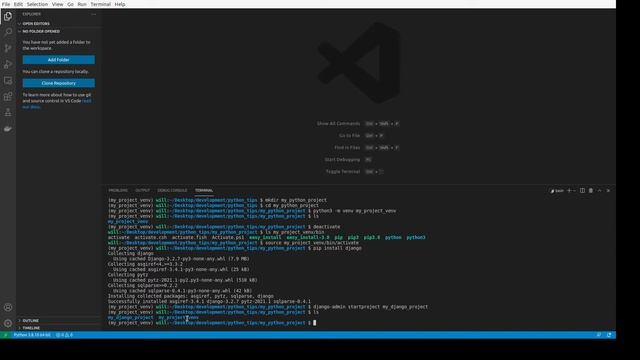
Task: Switch to the Debug Console tab
Action: pyautogui.click(x=172, y=191)
